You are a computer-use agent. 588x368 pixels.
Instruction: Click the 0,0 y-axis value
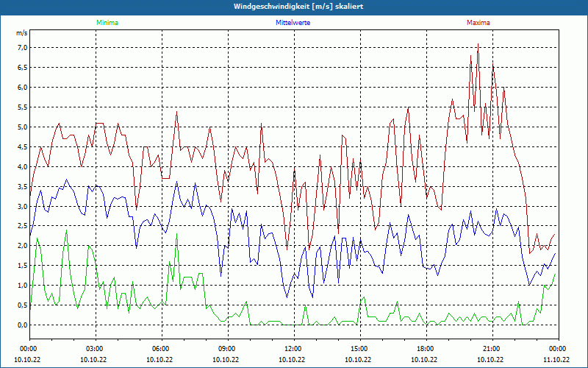(x=23, y=325)
